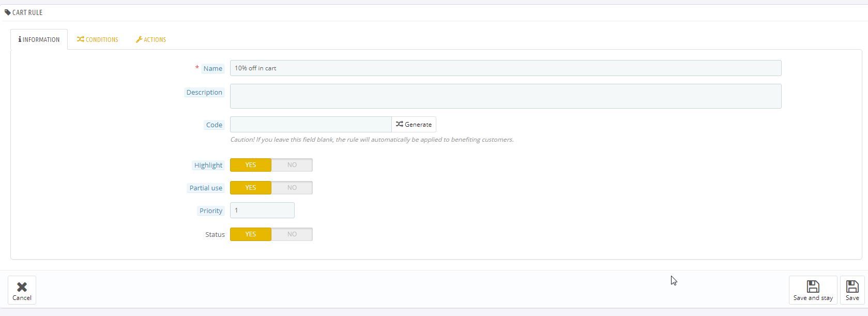The width and height of the screenshot is (868, 316).
Task: Open the Actions tab
Action: click(x=151, y=40)
